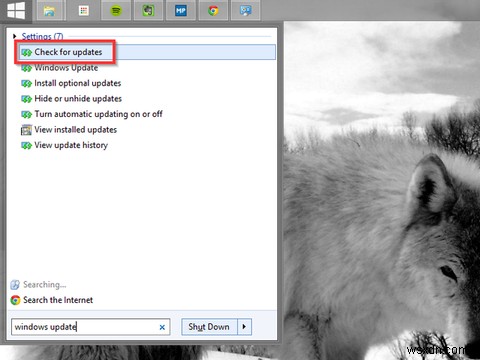Open Shut Down options arrow
The width and height of the screenshot is (480, 360).
point(244,327)
